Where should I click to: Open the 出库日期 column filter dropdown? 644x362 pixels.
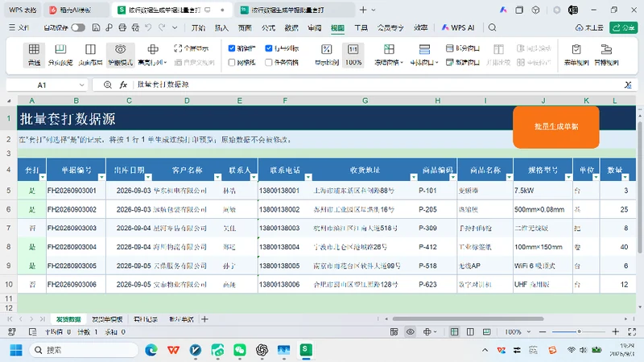coord(148,177)
